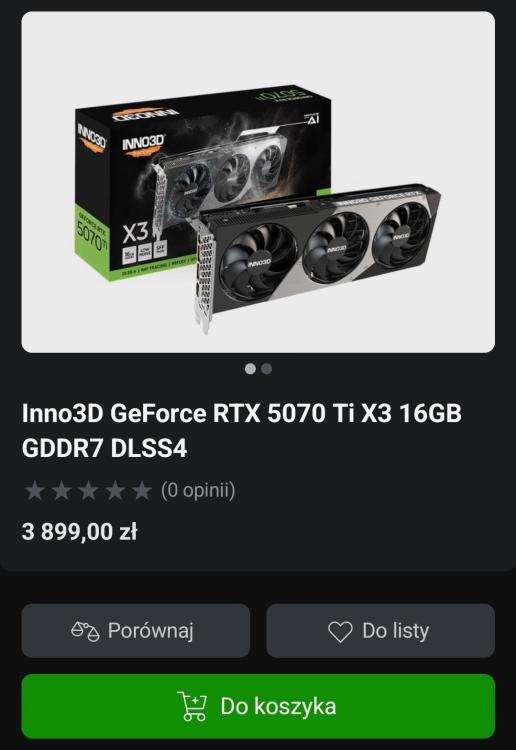Select the second rating star
This screenshot has width=516, height=750.
[x=62, y=491]
